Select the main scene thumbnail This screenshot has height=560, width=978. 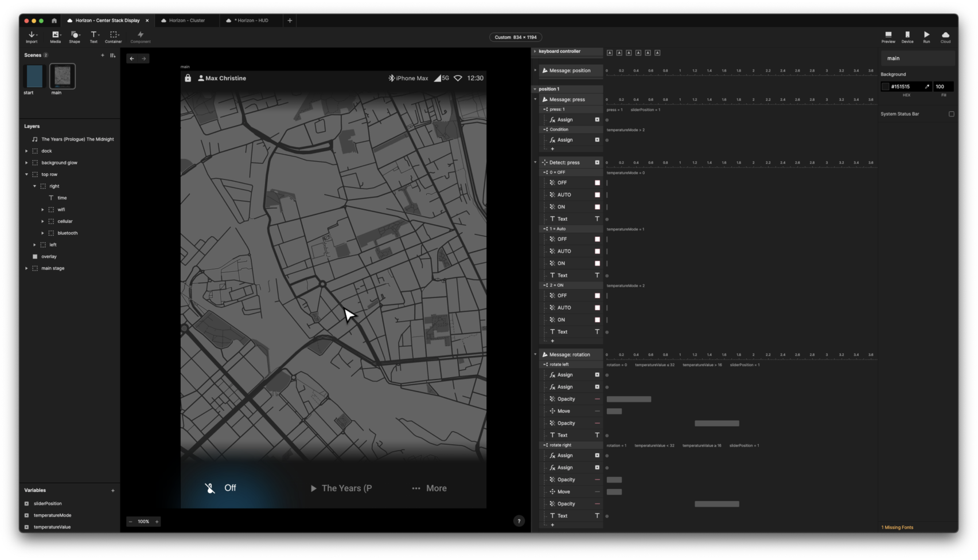[x=63, y=76]
